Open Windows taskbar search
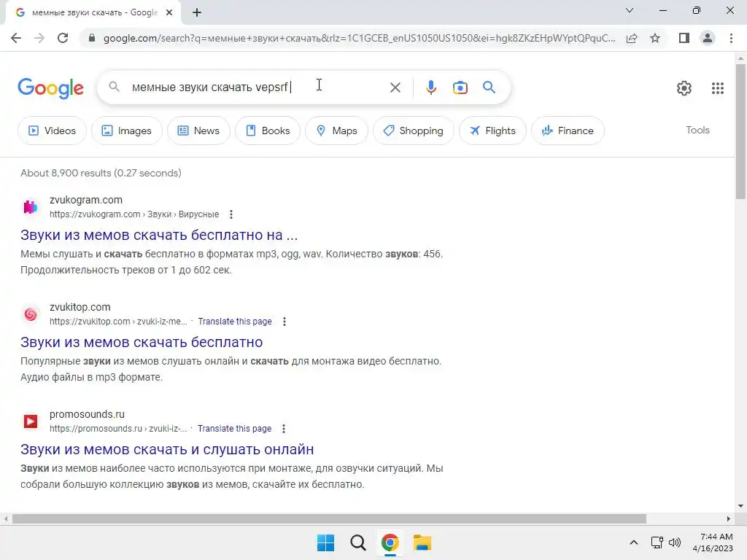Image resolution: width=747 pixels, height=560 pixels. click(357, 542)
